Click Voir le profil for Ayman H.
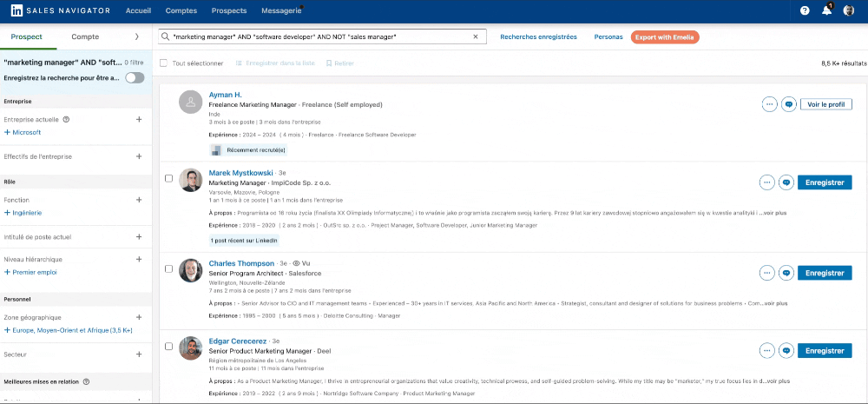 (x=826, y=104)
